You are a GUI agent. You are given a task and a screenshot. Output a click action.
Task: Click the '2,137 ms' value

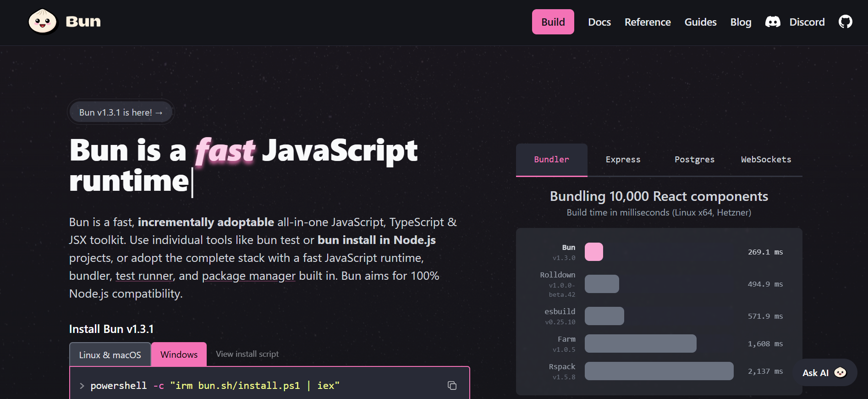click(x=765, y=371)
